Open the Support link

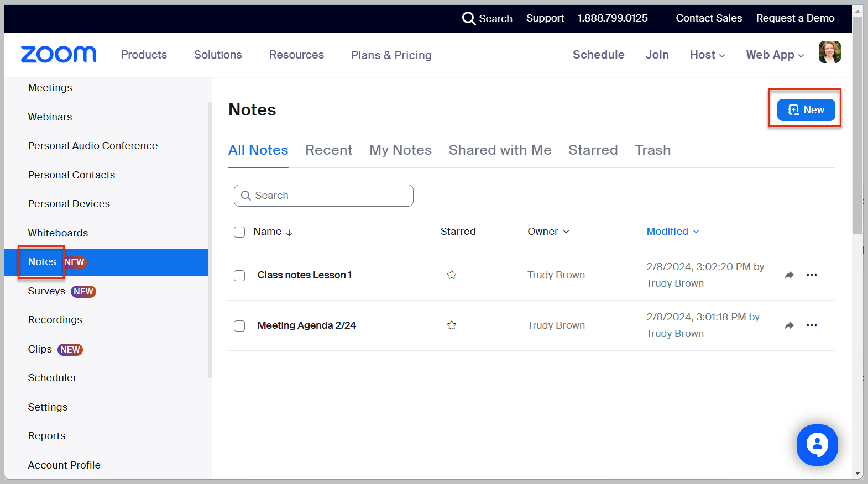545,18
